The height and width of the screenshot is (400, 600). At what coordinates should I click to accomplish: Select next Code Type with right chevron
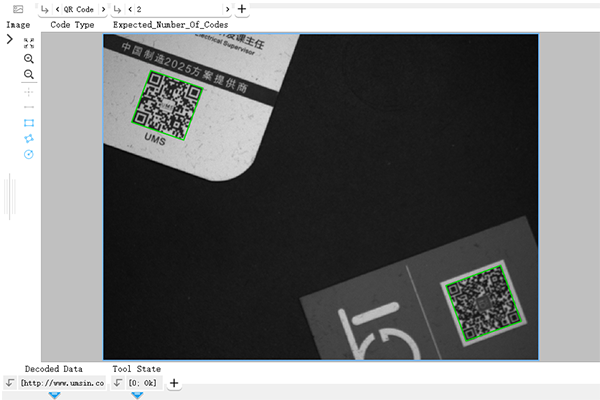click(103, 9)
